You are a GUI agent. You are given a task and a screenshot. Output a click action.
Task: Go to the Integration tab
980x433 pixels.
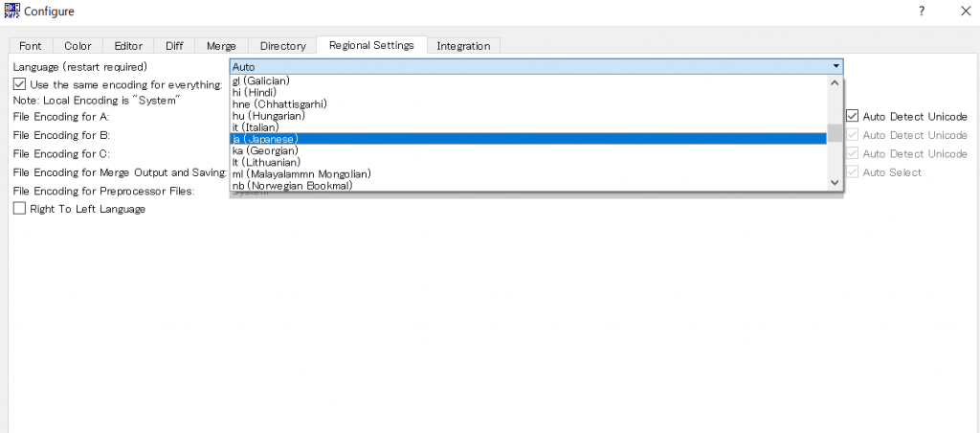(x=463, y=46)
